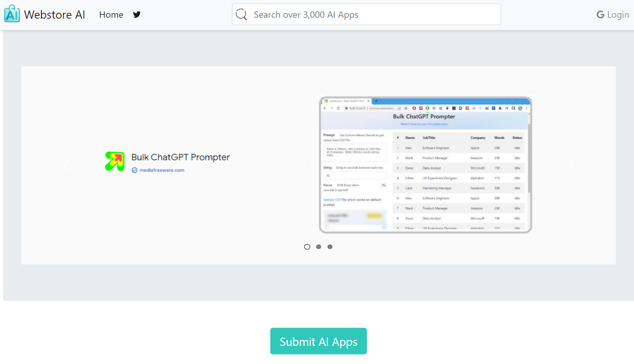Click the Bulk ChatGPT Prompter arrow logo
The height and width of the screenshot is (364, 634).
click(115, 161)
